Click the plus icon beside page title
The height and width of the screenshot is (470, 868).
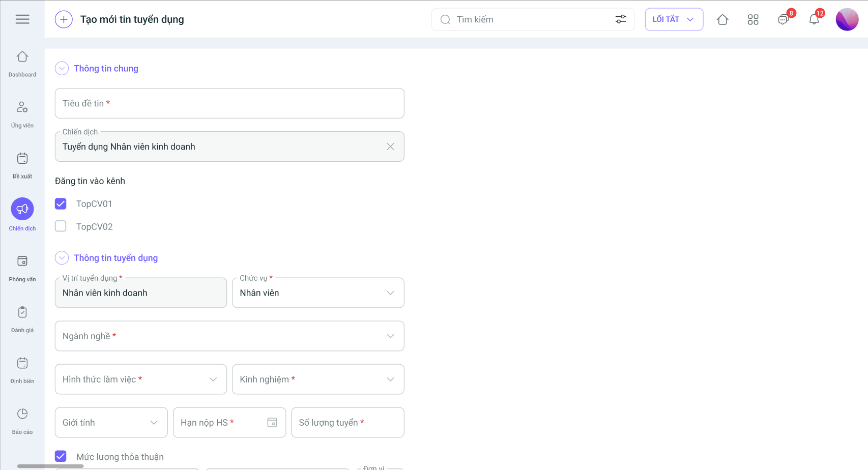(x=64, y=19)
